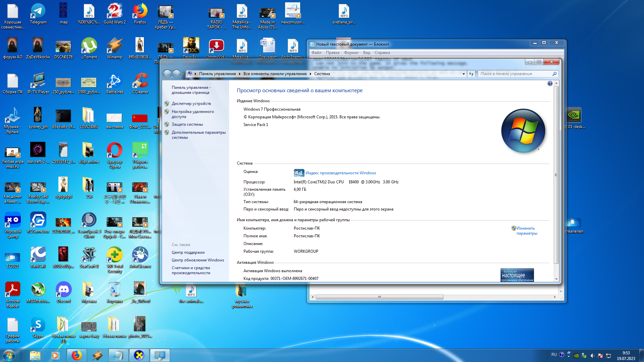The image size is (644, 362).
Task: Open Защита системы link
Action: (x=187, y=124)
